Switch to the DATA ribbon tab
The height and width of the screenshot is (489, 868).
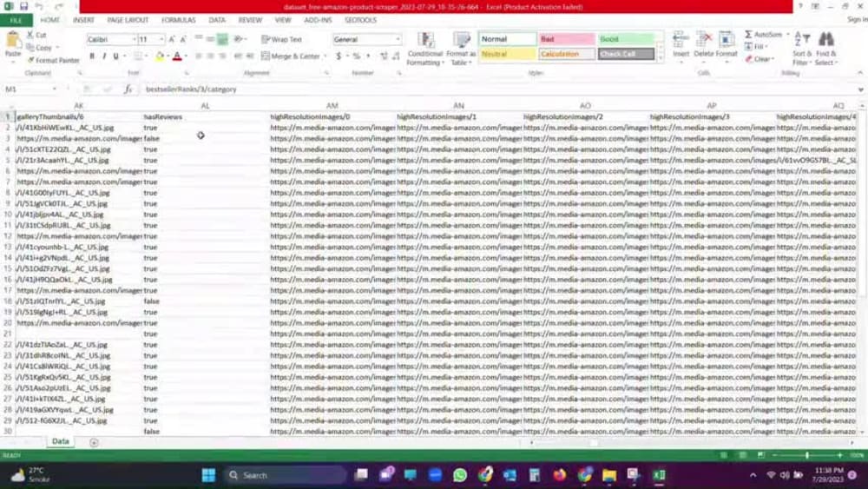pos(217,20)
